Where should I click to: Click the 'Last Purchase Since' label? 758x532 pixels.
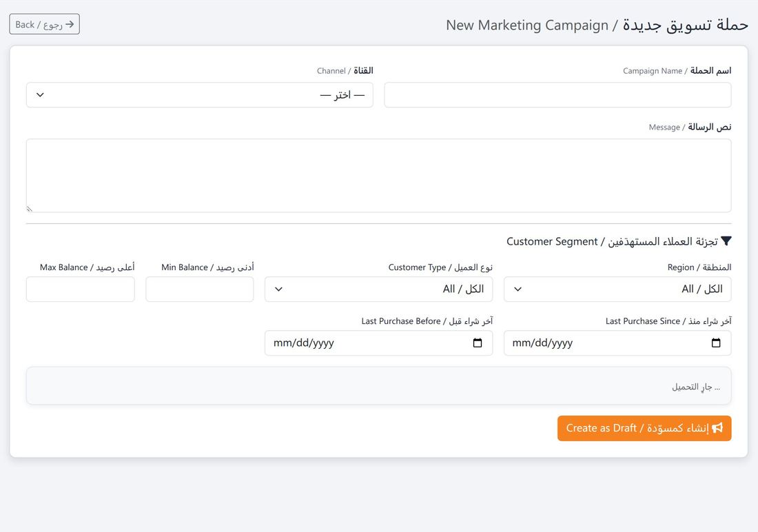[668, 320]
